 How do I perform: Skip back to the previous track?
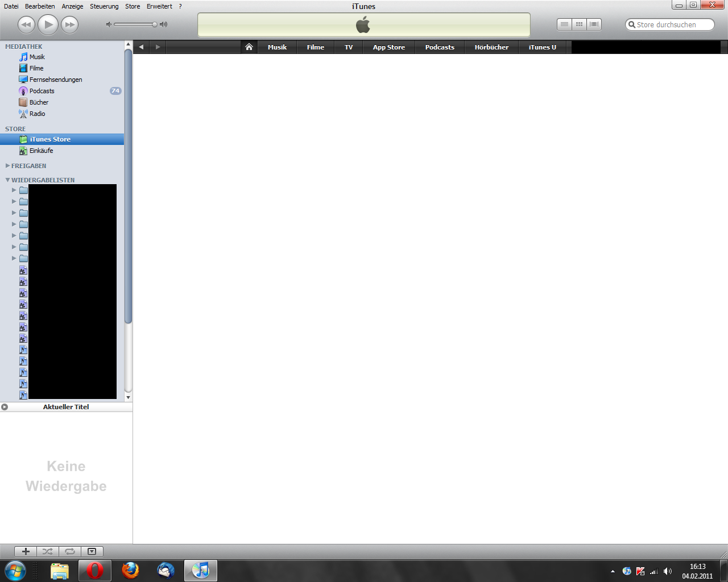coord(26,24)
